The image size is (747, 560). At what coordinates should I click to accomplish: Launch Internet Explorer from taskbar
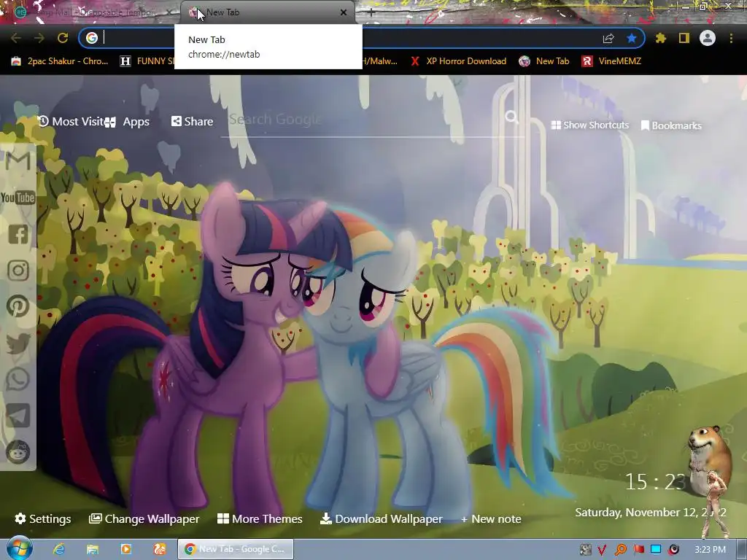[x=59, y=549]
